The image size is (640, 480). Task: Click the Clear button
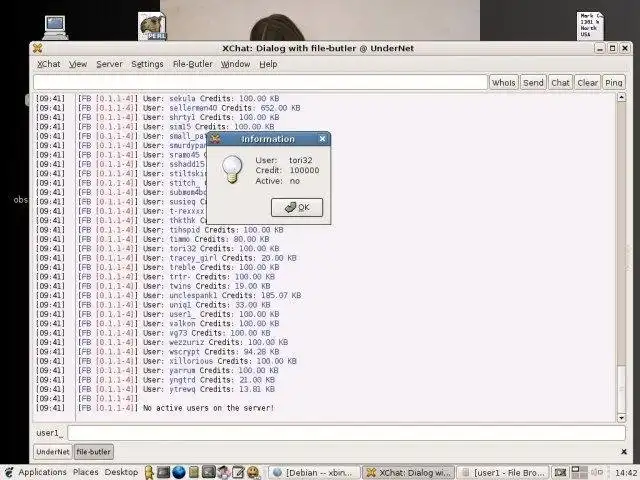click(x=587, y=82)
